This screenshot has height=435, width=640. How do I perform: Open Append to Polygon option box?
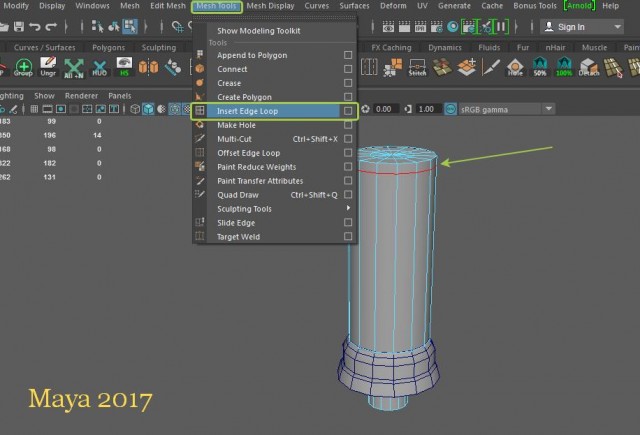click(x=348, y=55)
